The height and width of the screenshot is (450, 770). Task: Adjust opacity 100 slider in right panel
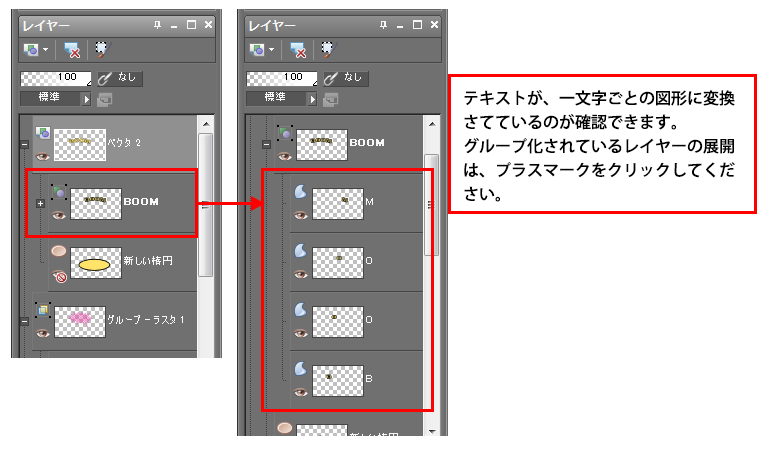click(x=281, y=78)
